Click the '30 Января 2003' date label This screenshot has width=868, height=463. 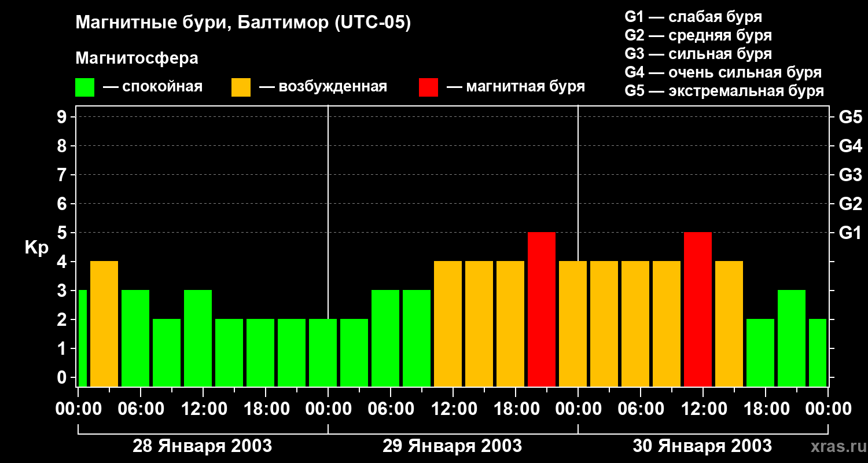[702, 446]
